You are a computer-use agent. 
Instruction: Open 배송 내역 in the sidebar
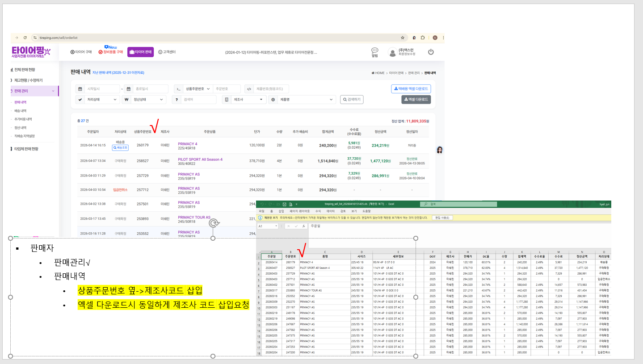tap(20, 111)
